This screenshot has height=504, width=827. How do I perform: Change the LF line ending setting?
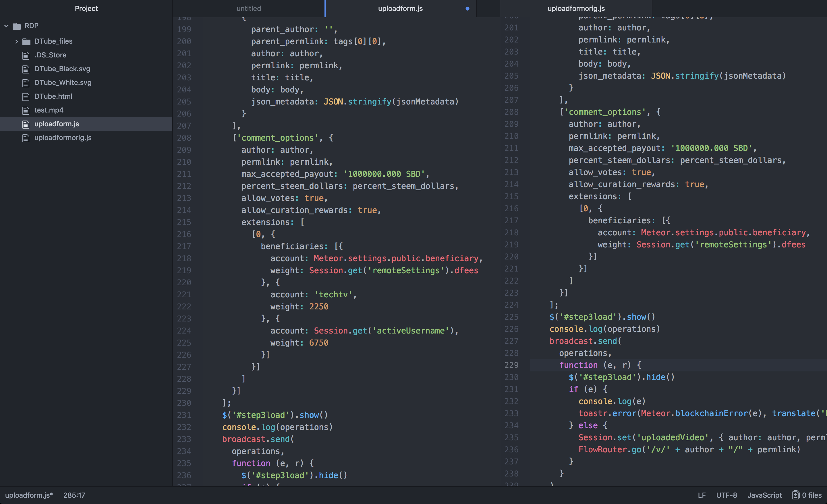coord(702,495)
